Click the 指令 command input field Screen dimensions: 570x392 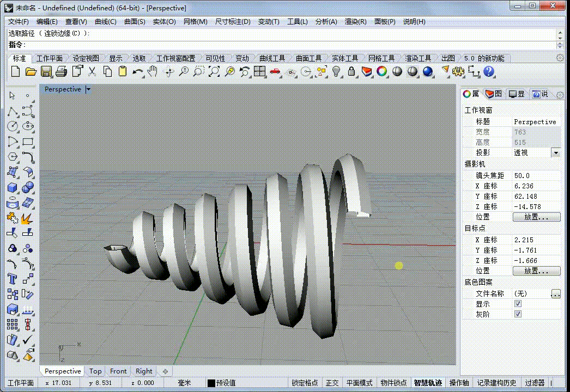tap(291, 45)
